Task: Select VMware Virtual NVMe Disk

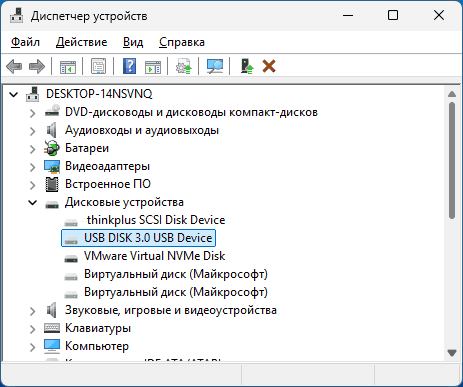Action: (x=155, y=256)
